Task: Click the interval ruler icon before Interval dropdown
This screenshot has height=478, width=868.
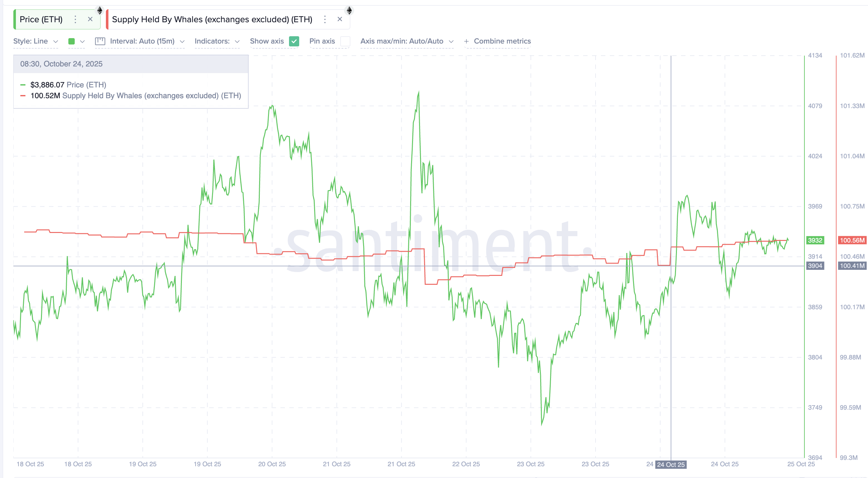Action: 100,41
